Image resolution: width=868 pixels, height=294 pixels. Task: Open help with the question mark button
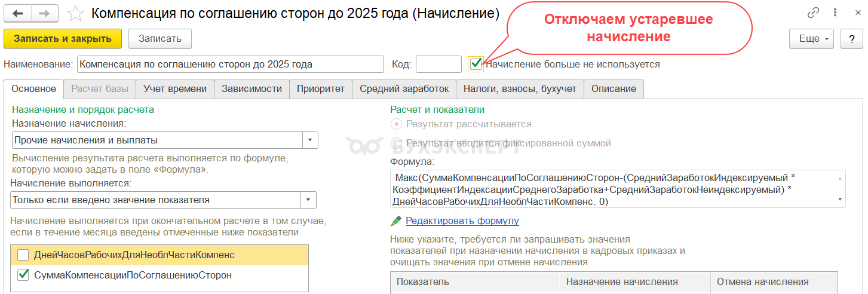(x=851, y=39)
